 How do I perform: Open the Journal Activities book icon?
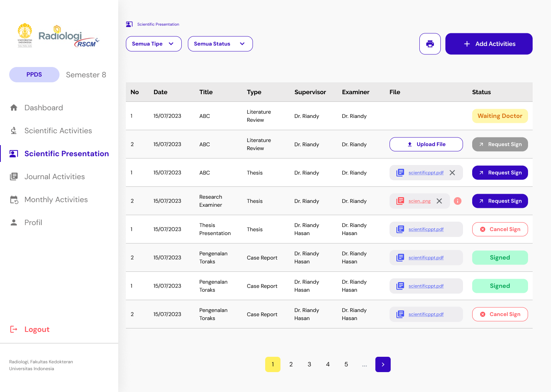tap(14, 176)
